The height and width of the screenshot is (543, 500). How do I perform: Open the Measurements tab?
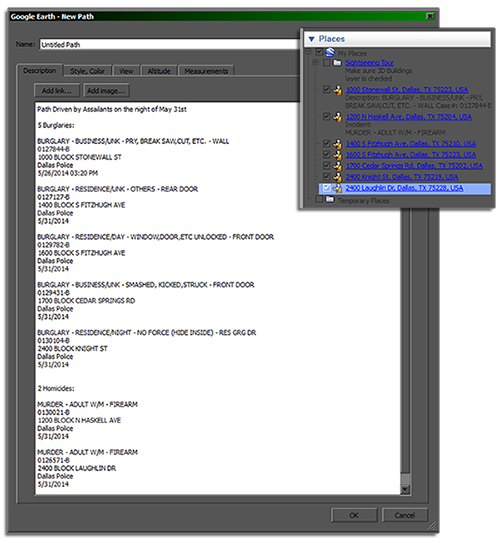206,71
